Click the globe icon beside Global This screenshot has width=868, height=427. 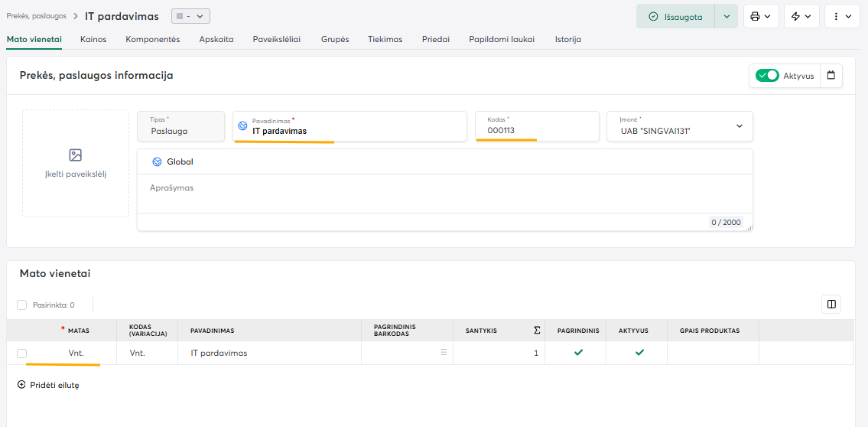(157, 161)
